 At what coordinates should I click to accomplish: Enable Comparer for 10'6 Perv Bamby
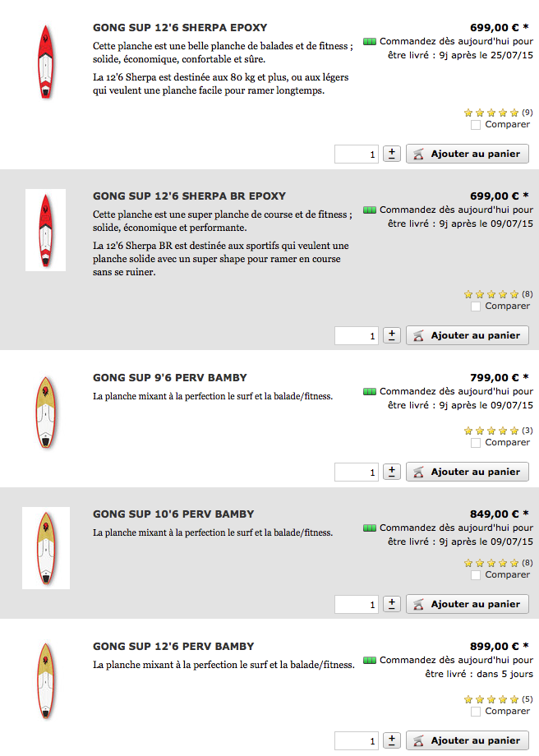tap(476, 575)
